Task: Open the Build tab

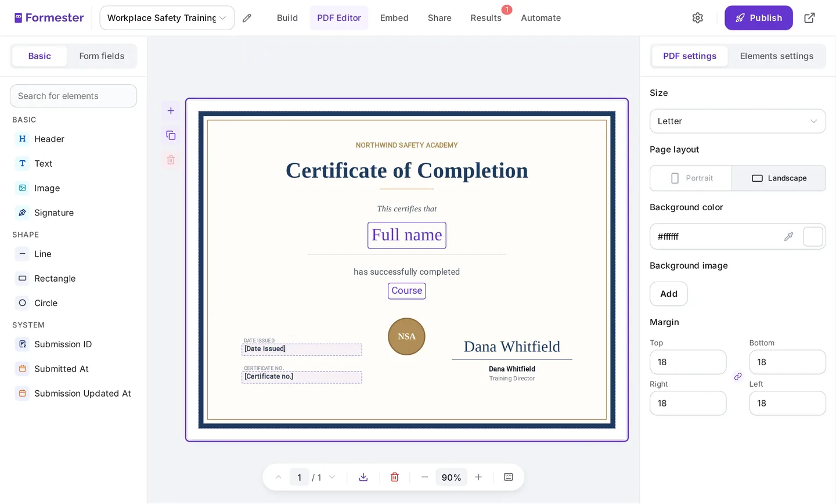Action: [x=287, y=18]
